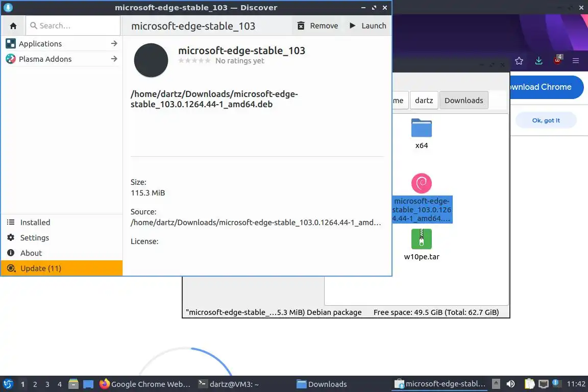This screenshot has width=588, height=392.
Task: Click the Installed list icon
Action: pos(11,223)
